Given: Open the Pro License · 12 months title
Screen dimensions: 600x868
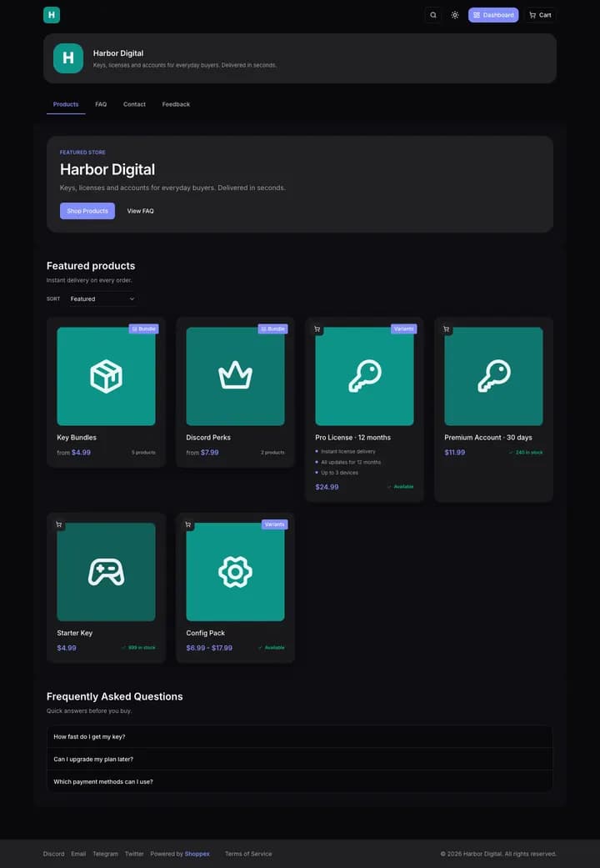Looking at the screenshot, I should point(353,437).
